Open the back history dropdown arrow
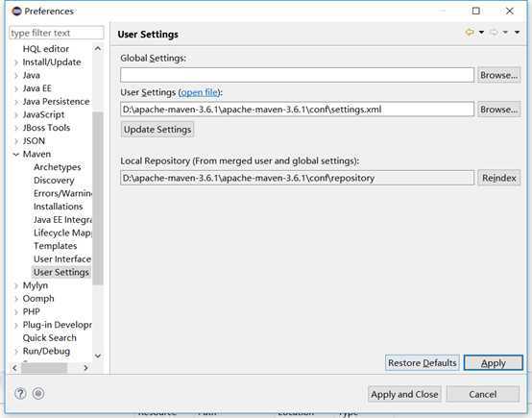 (481, 33)
